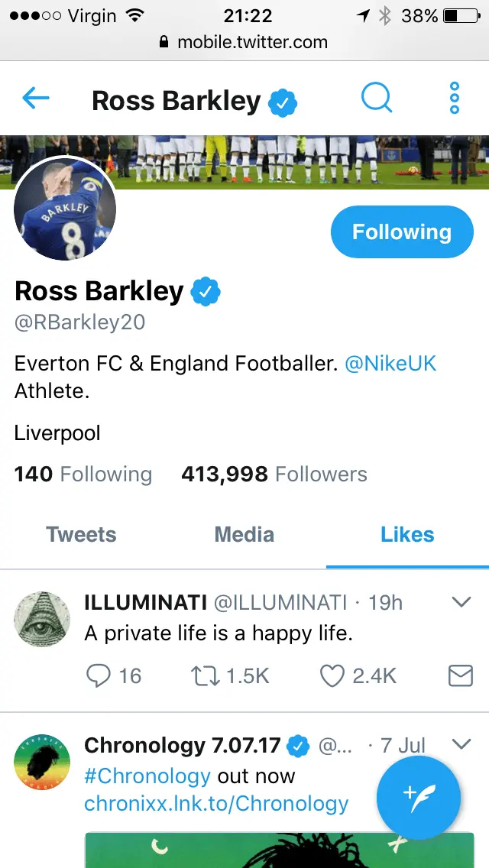Expand Chronology tweet dropdown chevron
Screen dimensions: 489x868
461,743
